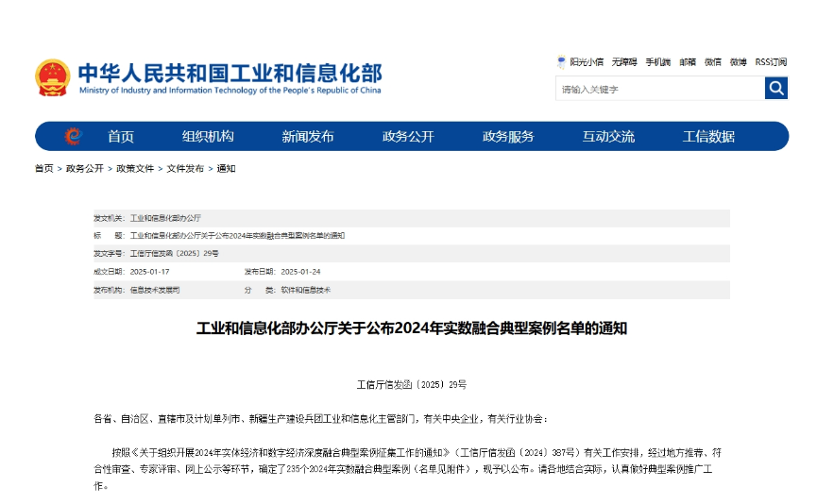Screen dimensions: 817x504
Task: Open the 政务服务 navigation menu item
Action: pyautogui.click(x=508, y=137)
